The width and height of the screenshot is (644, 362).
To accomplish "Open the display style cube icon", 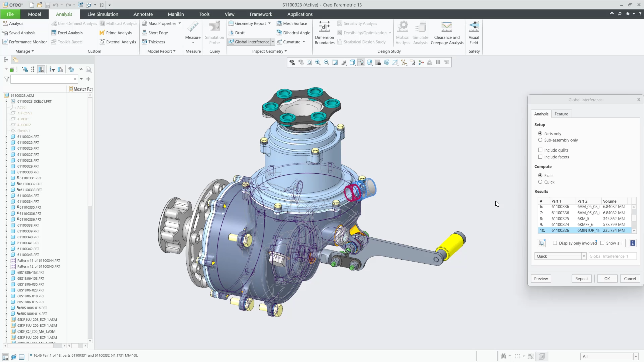I will tap(352, 62).
